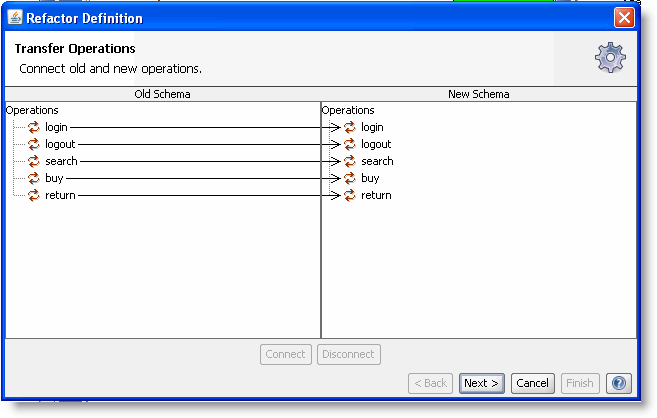Cancel the Refactor Definition wizard
The height and width of the screenshot is (418, 657).
[x=533, y=383]
